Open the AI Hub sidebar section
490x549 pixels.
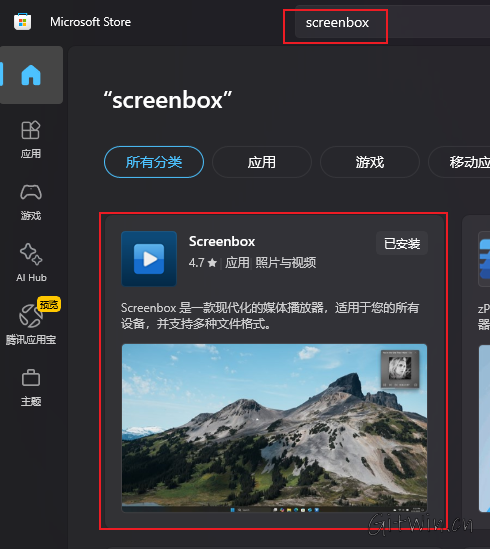[x=31, y=263]
